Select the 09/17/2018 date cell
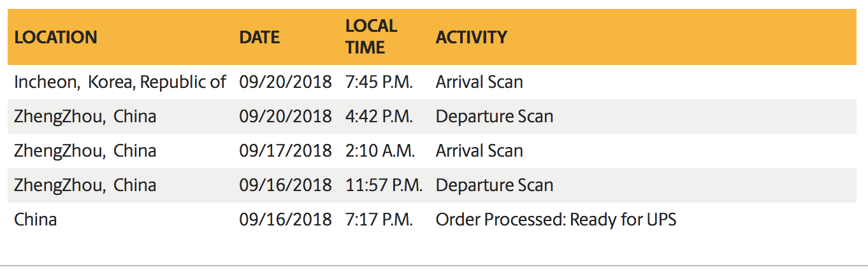This screenshot has height=279, width=868. [286, 151]
